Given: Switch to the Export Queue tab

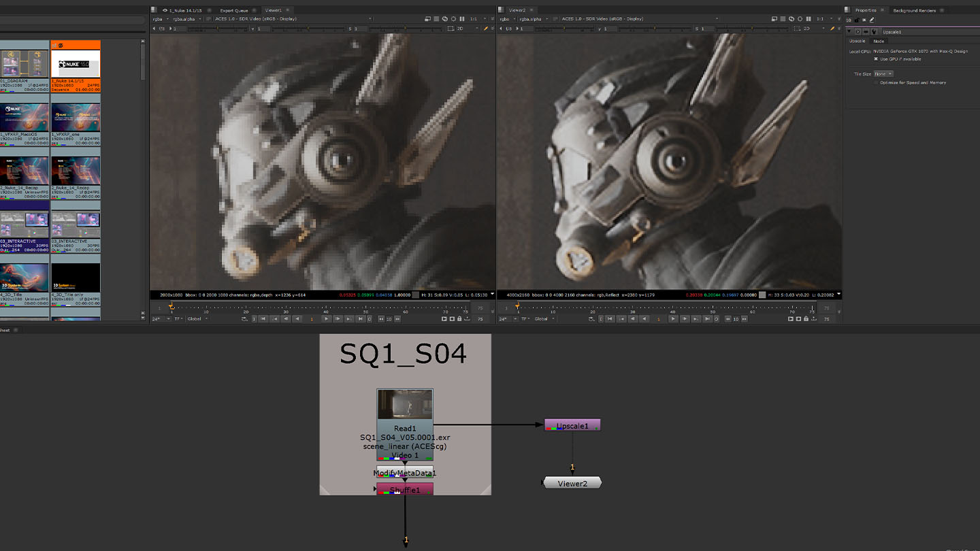Looking at the screenshot, I should pyautogui.click(x=234, y=10).
